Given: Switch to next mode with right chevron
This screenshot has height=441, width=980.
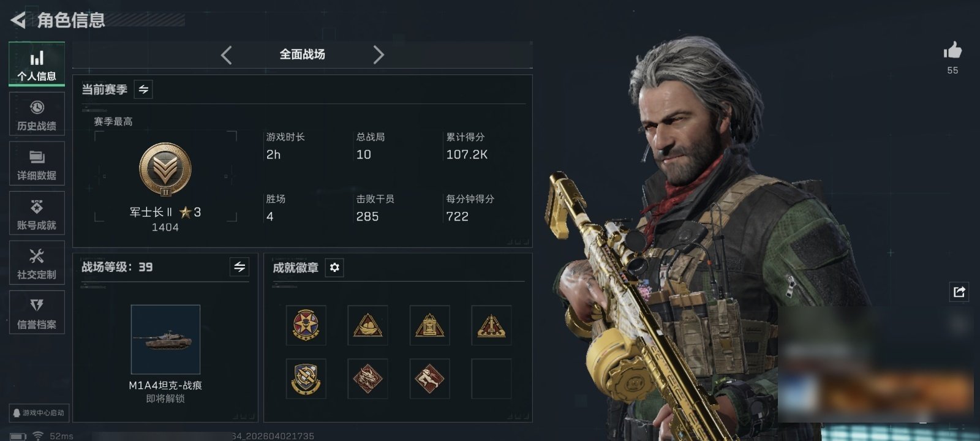Looking at the screenshot, I should (379, 55).
